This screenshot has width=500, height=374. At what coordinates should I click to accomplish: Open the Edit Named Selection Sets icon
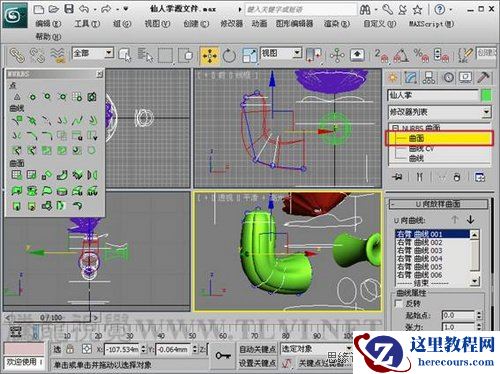click(465, 55)
